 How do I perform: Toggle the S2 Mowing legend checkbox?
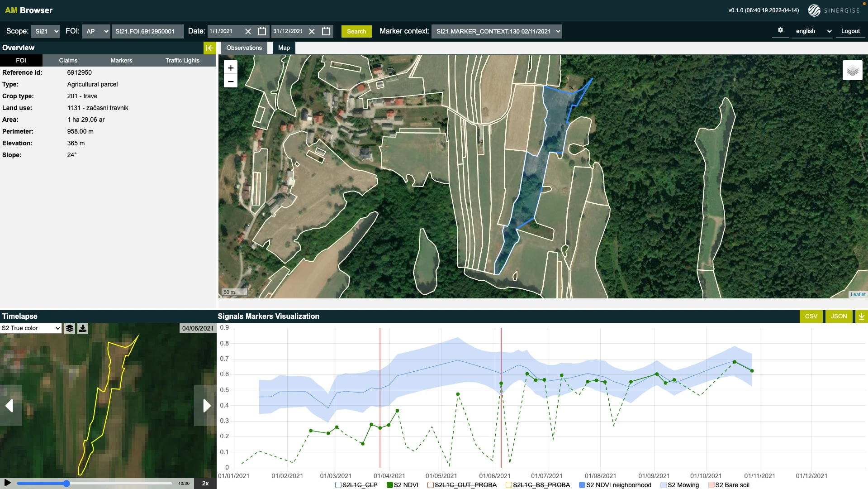[664, 485]
